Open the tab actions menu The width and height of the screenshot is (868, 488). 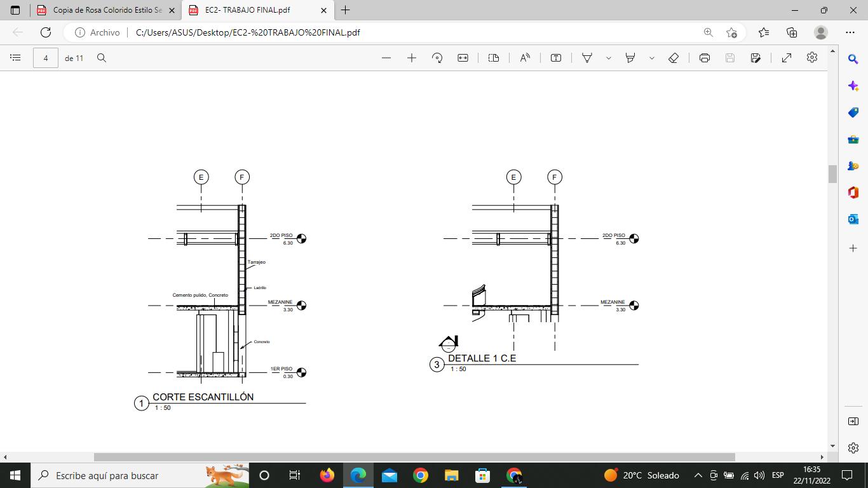coord(15,10)
